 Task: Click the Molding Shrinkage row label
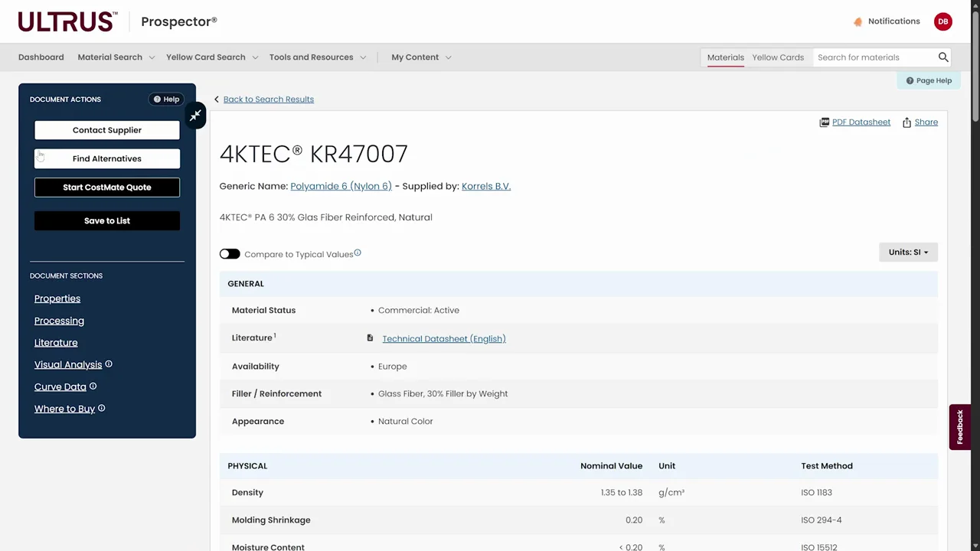click(271, 520)
